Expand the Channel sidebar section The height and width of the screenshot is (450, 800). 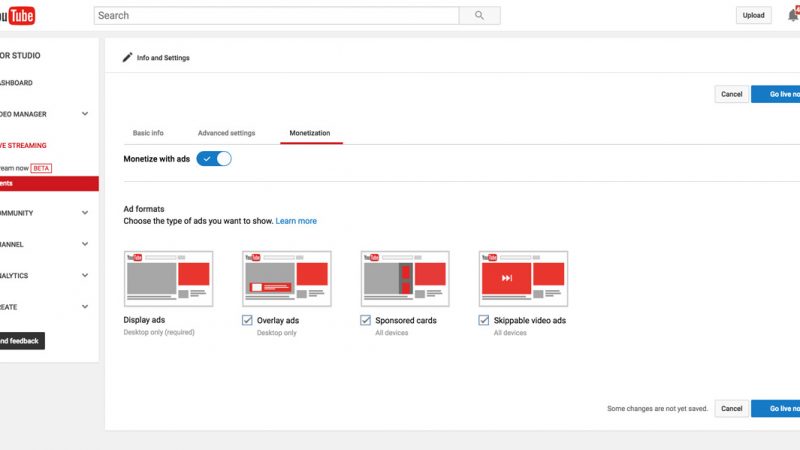pos(85,244)
